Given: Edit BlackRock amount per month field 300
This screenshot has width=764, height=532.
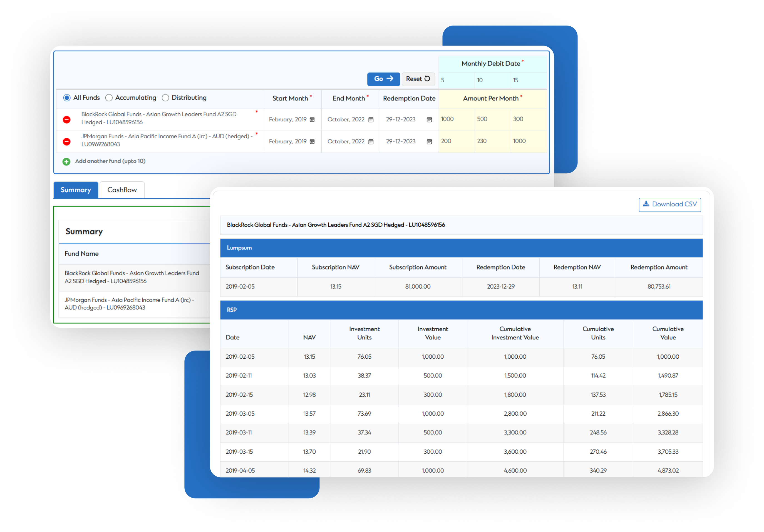Looking at the screenshot, I should pos(529,119).
